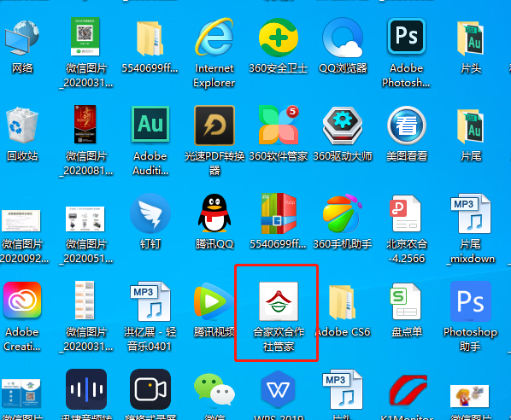Launch 腾讯视频
The height and width of the screenshot is (420, 511).
click(x=214, y=301)
